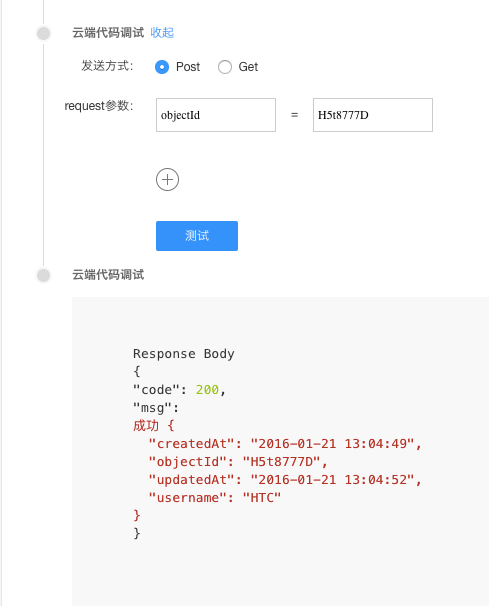
Task: Click the request参数 label
Action: [99, 106]
